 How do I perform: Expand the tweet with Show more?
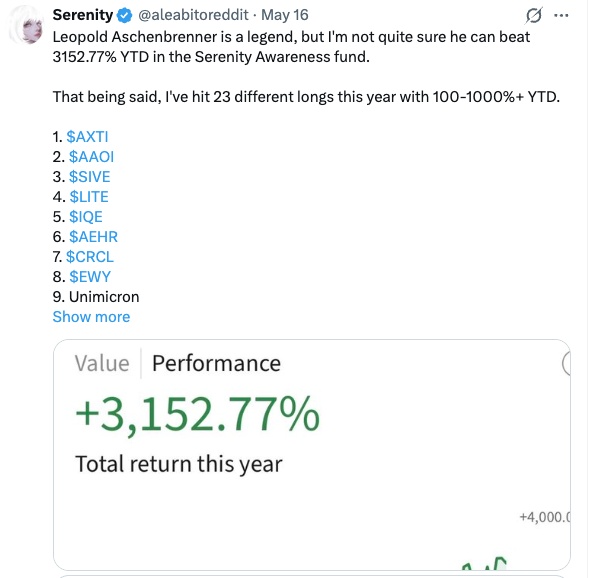[91, 316]
